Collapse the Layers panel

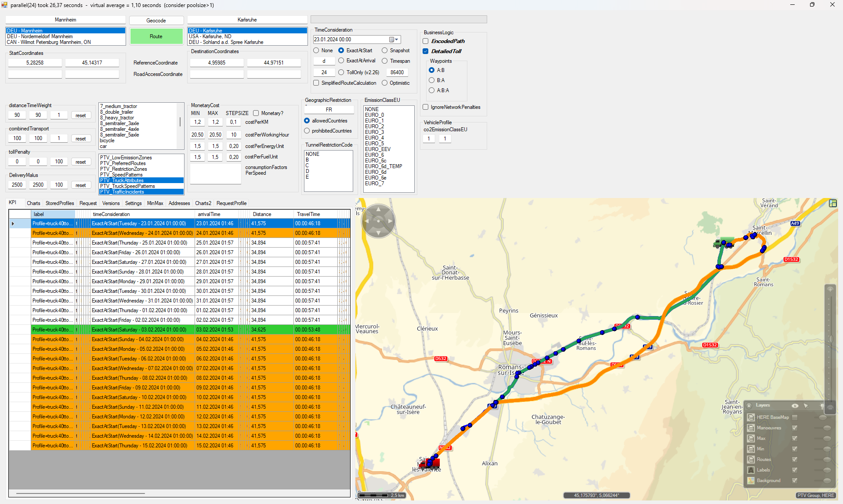tap(749, 406)
